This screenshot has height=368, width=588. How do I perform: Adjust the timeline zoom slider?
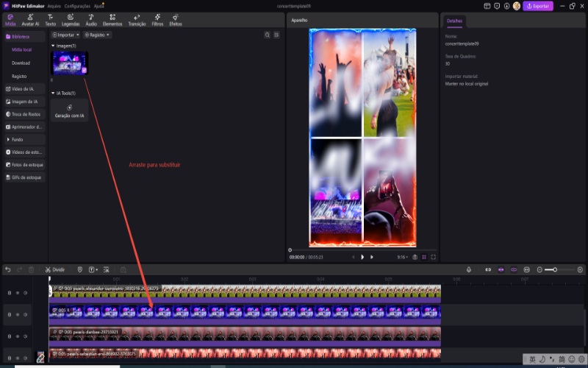click(x=556, y=270)
